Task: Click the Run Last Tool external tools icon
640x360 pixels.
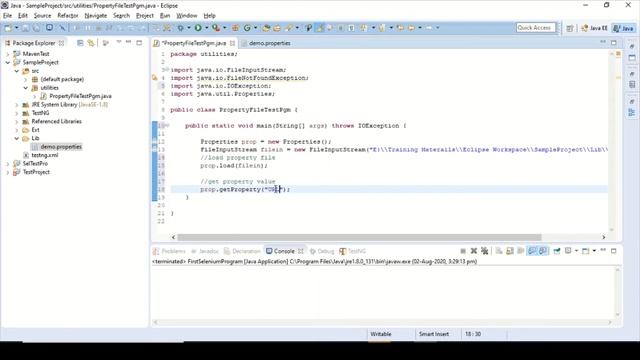Action: pos(216,28)
